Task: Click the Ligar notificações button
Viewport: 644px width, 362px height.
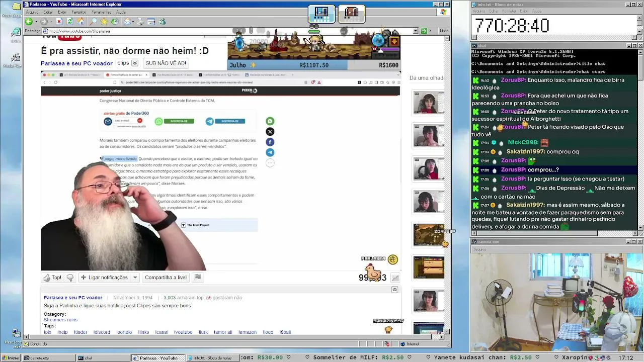Action: click(x=104, y=278)
